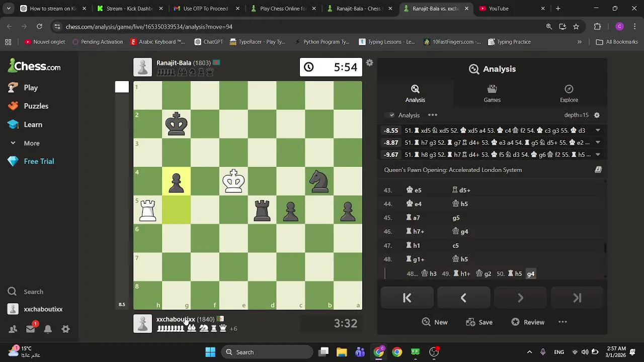Click the Review button
This screenshot has height=362, width=644.
tap(527, 322)
